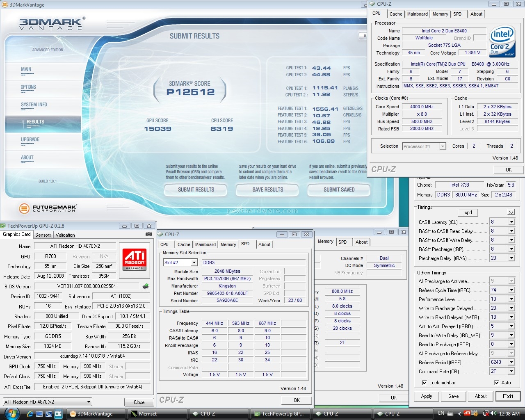This screenshot has height=420, width=525.
Task: Click Apply in Memset
Action: tap(427, 396)
